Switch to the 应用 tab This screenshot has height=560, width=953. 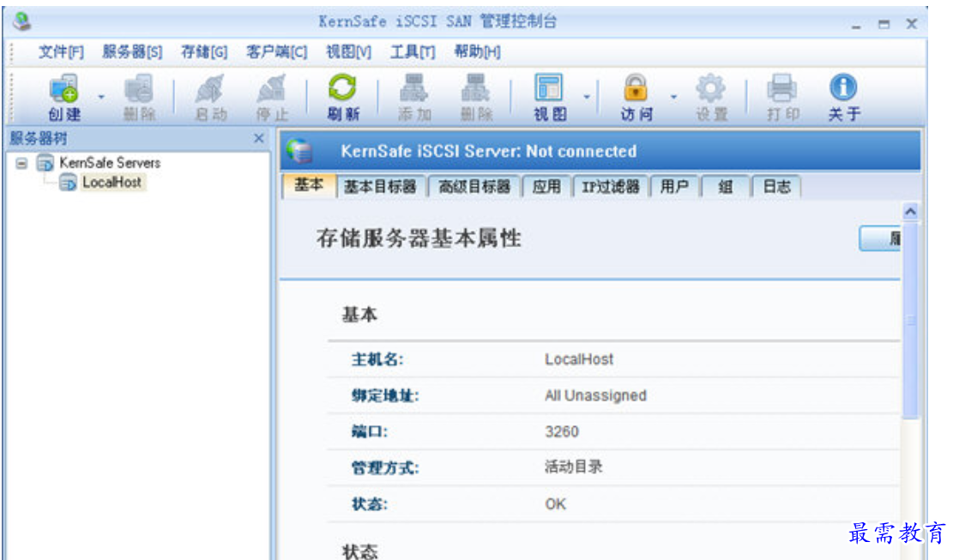546,187
